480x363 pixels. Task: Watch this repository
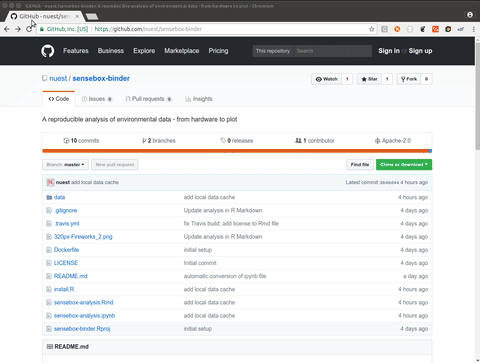click(326, 79)
